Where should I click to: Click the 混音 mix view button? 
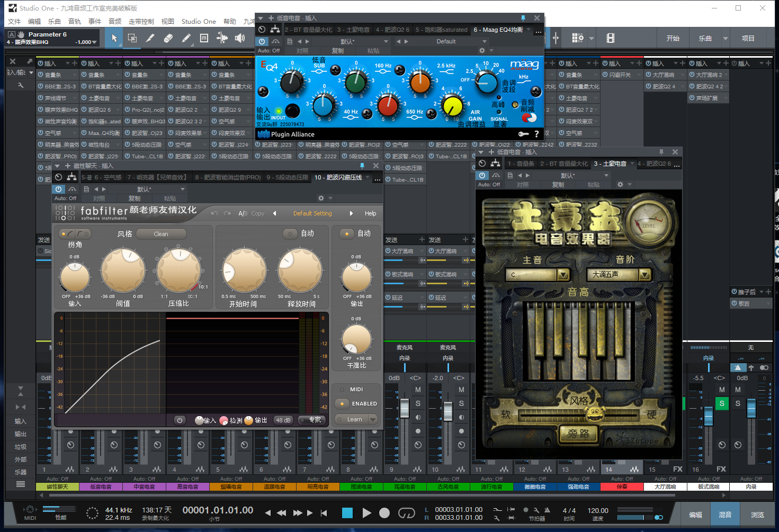725,515
